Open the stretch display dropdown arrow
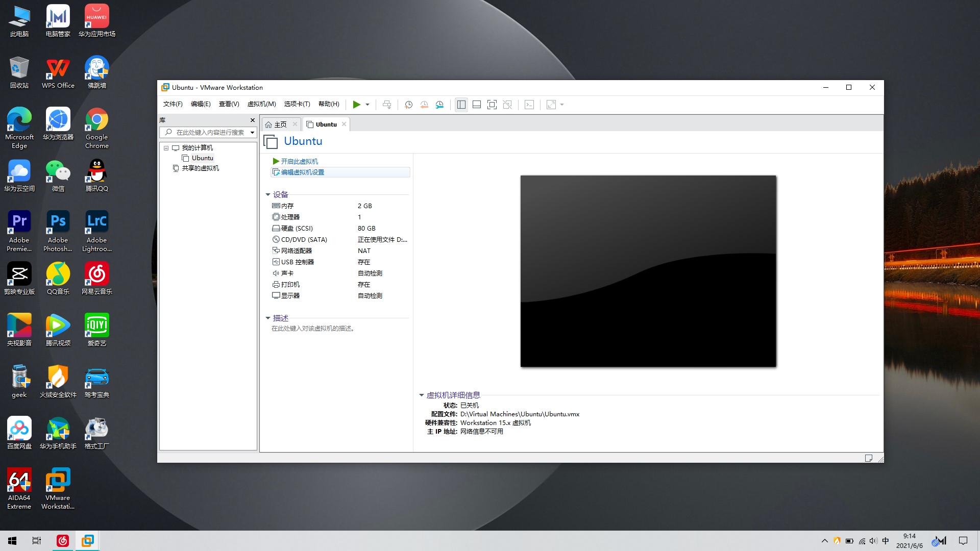Image resolution: width=980 pixels, height=551 pixels. pos(562,105)
